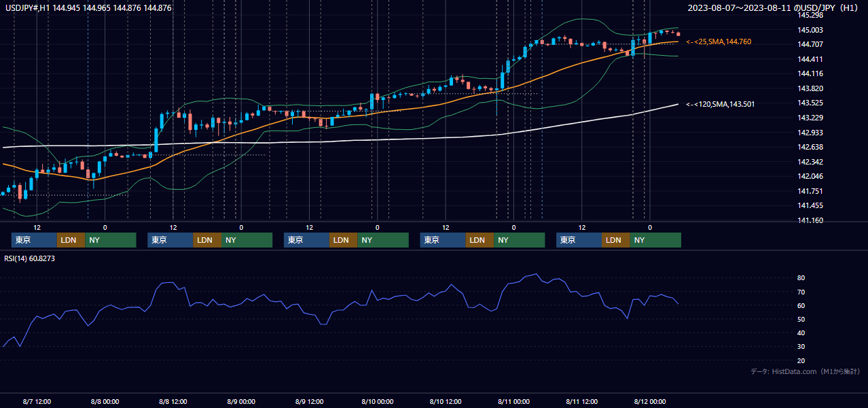Select the chart title '2023-08-07〜2023-08-11 のUSD/JPY（H1）'
Viewport: 868px width, 408px height.
[x=774, y=8]
